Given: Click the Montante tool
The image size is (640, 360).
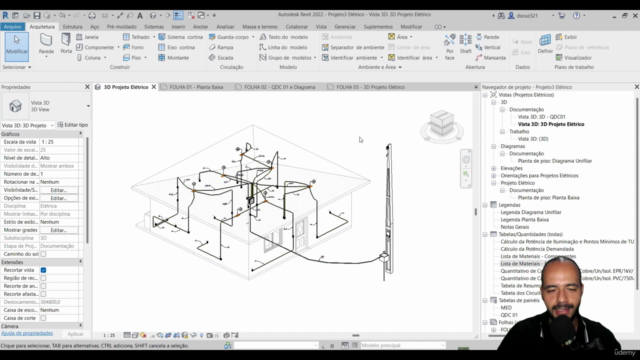Looking at the screenshot, I should [x=173, y=58].
